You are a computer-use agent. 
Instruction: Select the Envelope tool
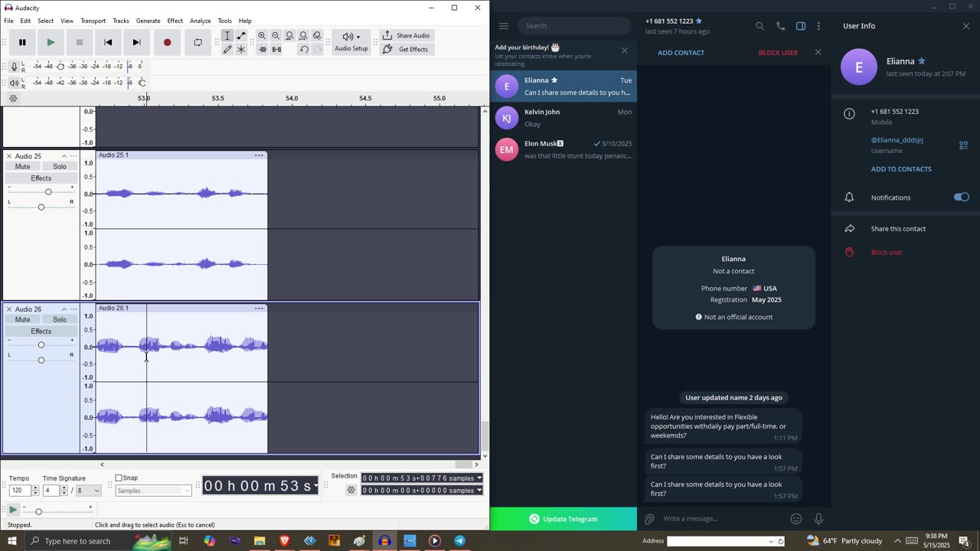[241, 36]
